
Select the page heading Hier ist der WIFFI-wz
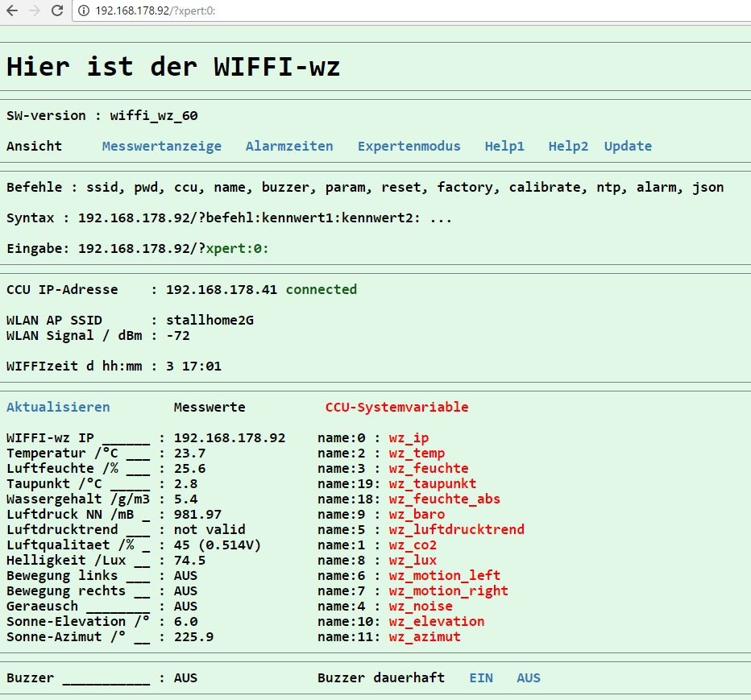click(x=173, y=67)
